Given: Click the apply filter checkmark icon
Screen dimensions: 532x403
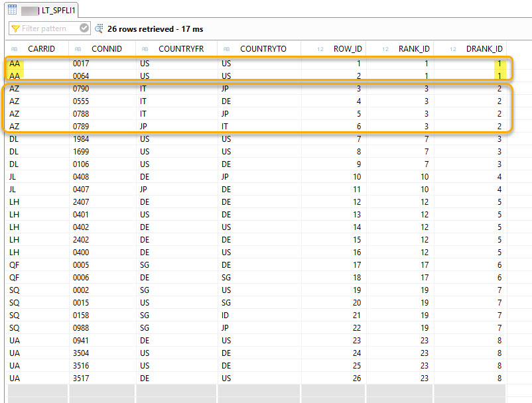Looking at the screenshot, I should 84,29.
